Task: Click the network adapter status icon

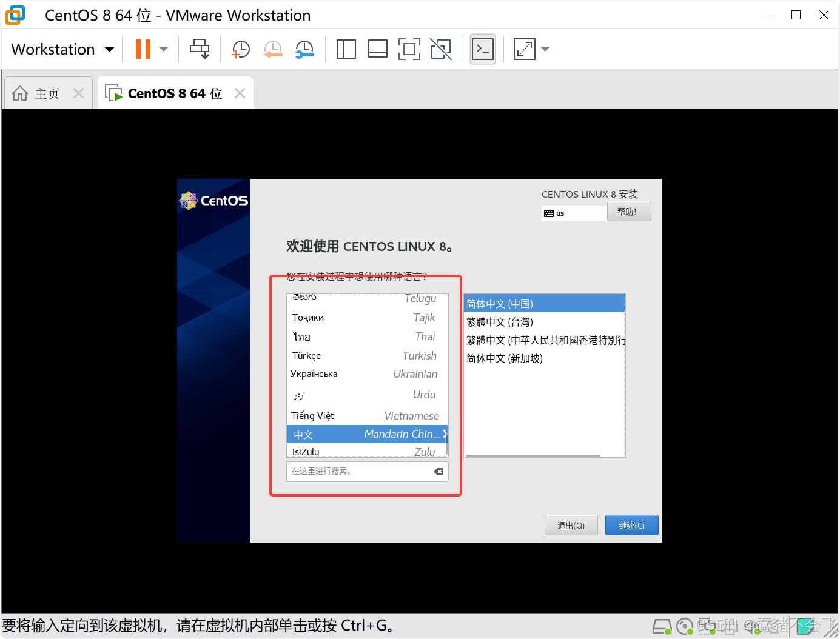Action: pos(707,626)
